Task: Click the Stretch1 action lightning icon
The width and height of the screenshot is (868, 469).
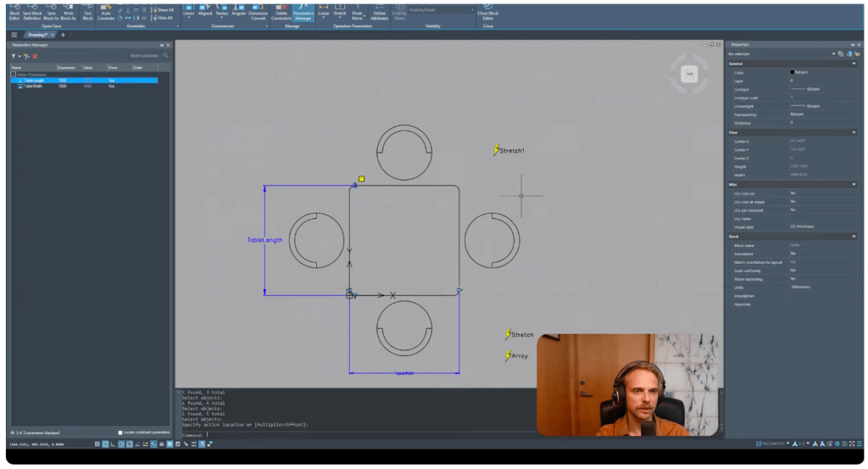Action: click(x=497, y=150)
